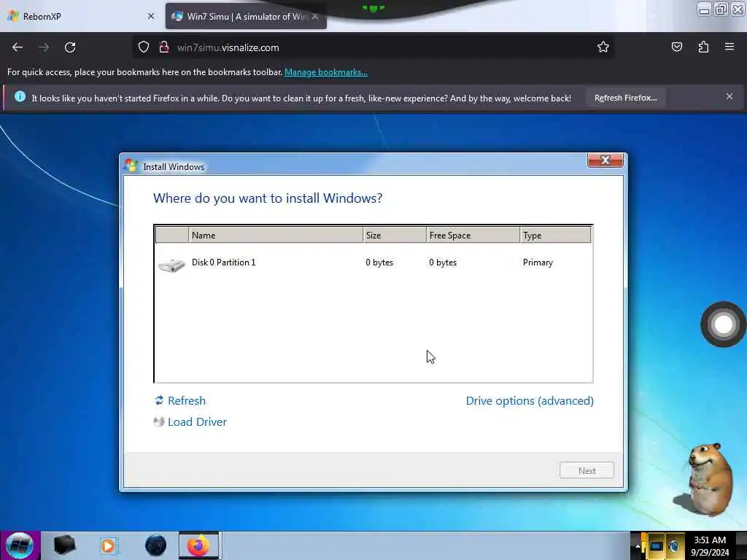Open the Manage bookmarks... link
This screenshot has width=747, height=560.
(326, 72)
